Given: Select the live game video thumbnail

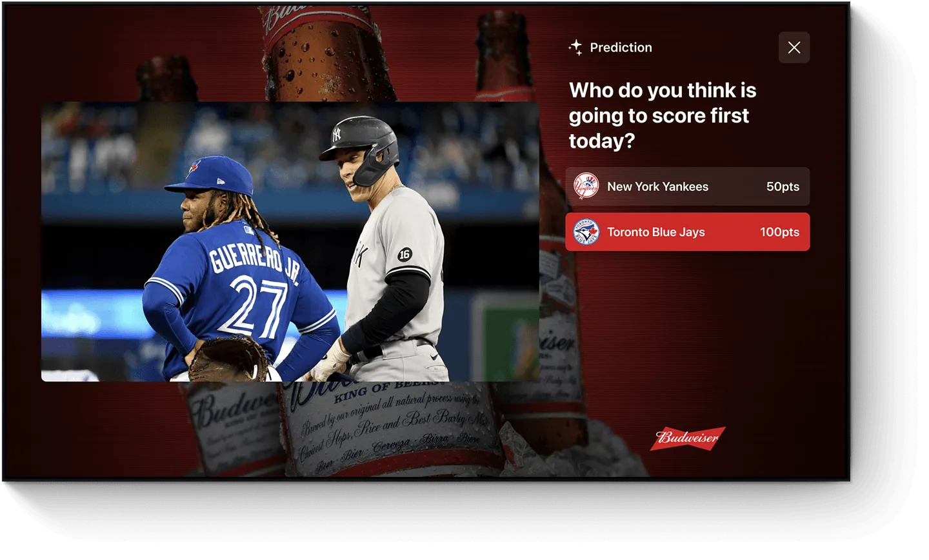Looking at the screenshot, I should (290, 241).
